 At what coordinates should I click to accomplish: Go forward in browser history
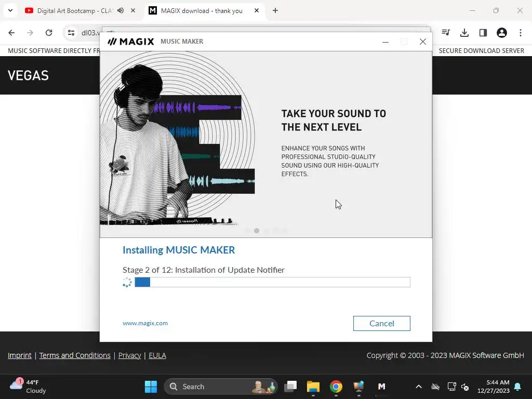pyautogui.click(x=30, y=33)
